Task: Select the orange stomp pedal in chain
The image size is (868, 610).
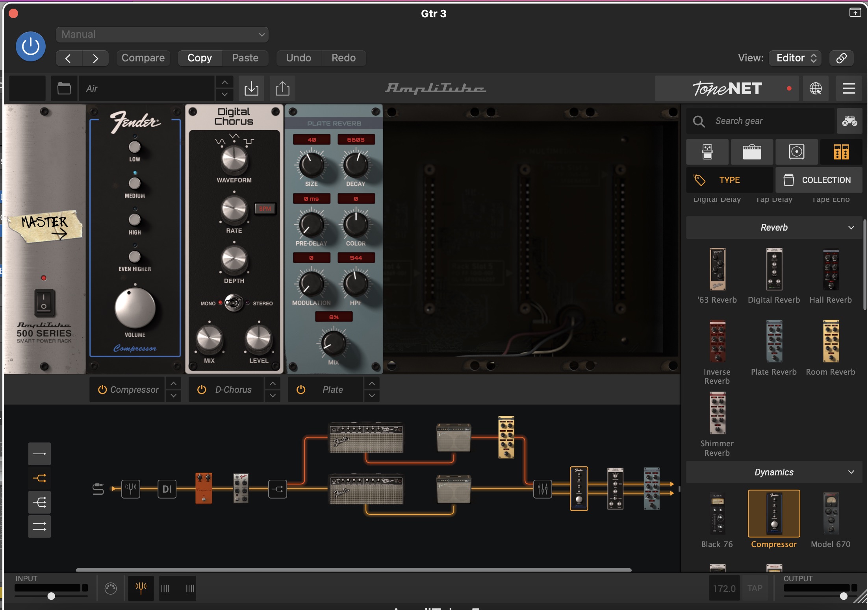Action: point(204,488)
